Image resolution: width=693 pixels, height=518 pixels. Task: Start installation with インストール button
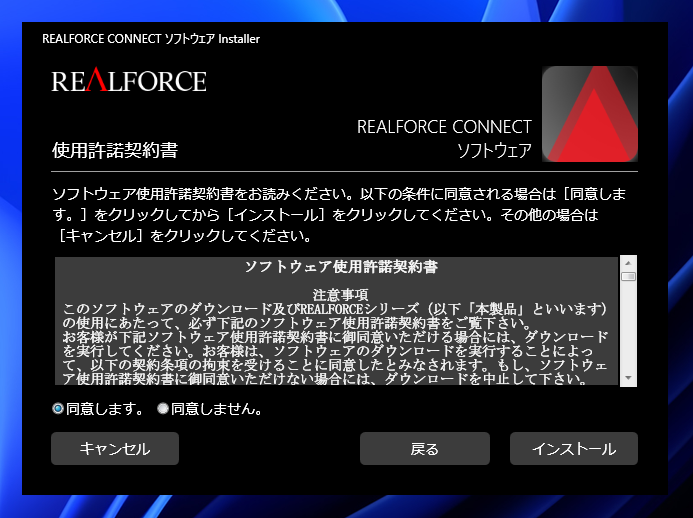coord(574,449)
